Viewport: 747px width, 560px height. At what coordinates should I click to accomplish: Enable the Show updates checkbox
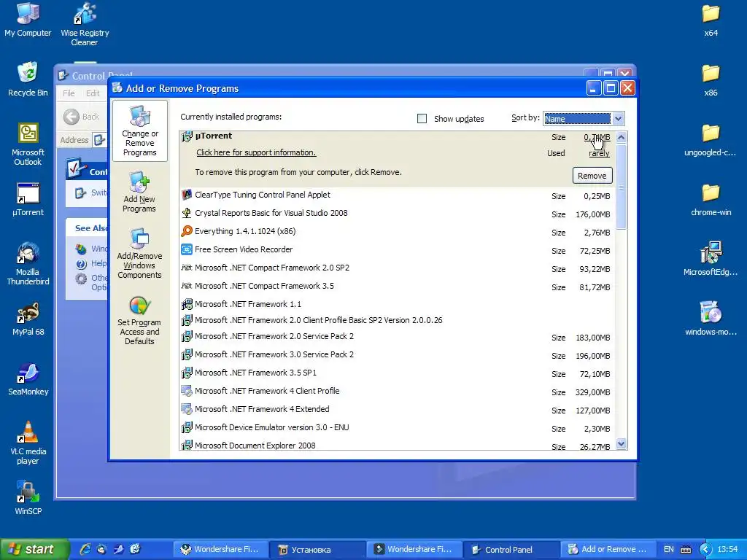pyautogui.click(x=422, y=119)
